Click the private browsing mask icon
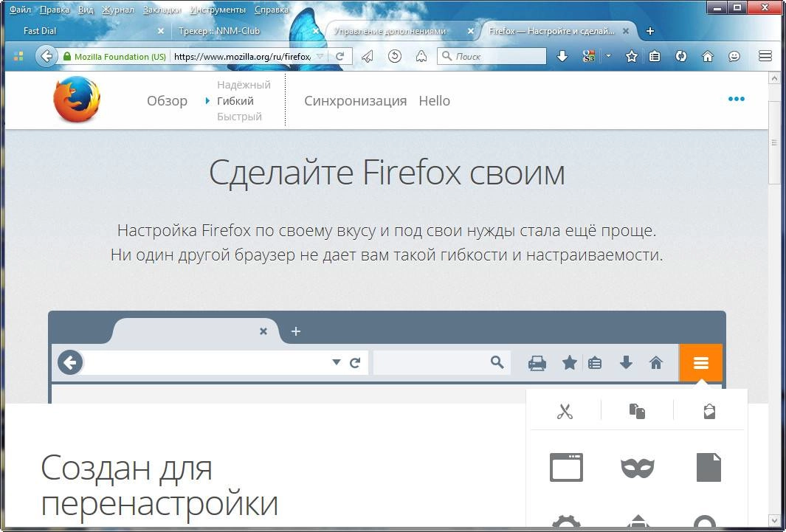 (637, 468)
